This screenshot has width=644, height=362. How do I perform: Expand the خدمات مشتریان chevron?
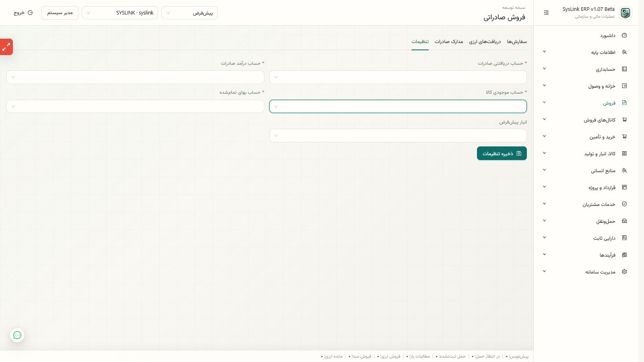(544, 204)
